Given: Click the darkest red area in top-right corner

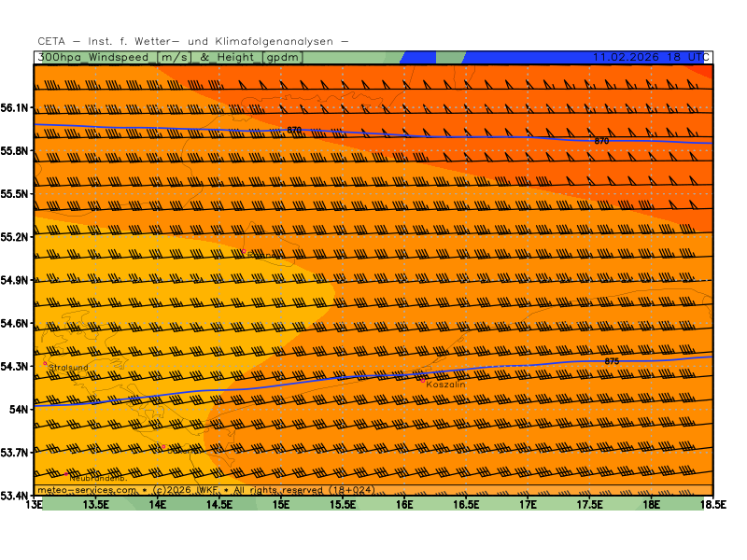Looking at the screenshot, I should point(706,71).
